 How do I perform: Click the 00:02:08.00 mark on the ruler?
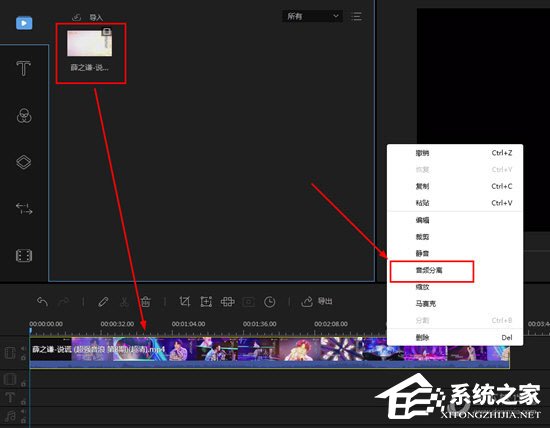(331, 324)
